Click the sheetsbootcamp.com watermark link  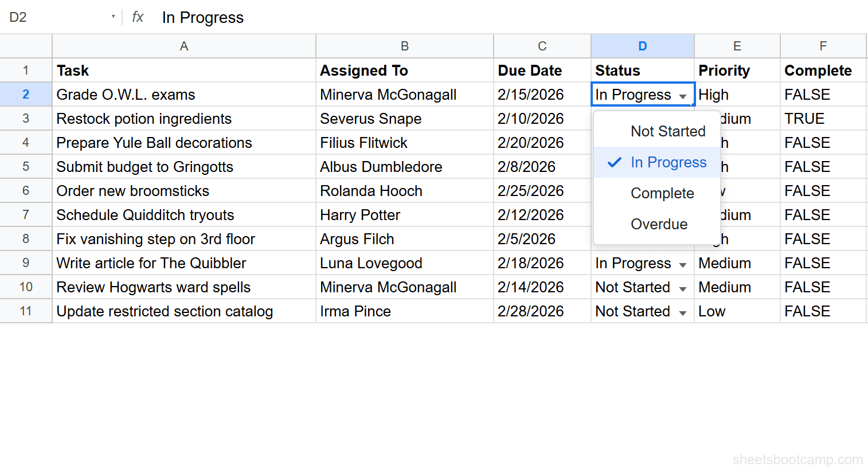point(797,459)
